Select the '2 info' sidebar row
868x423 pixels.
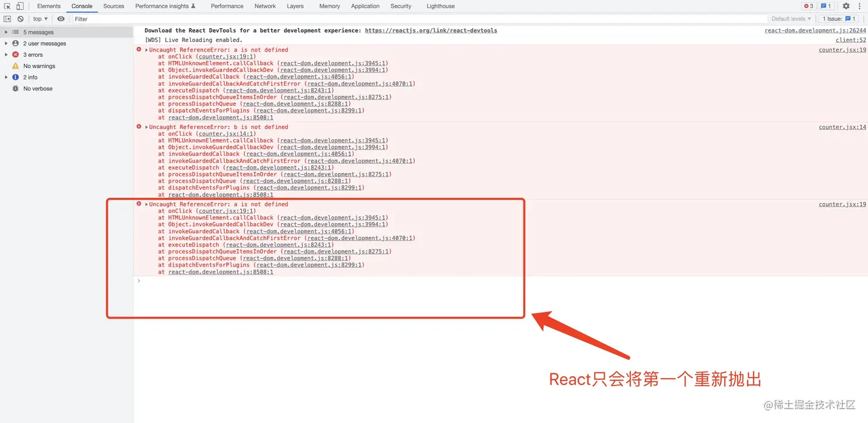point(67,77)
